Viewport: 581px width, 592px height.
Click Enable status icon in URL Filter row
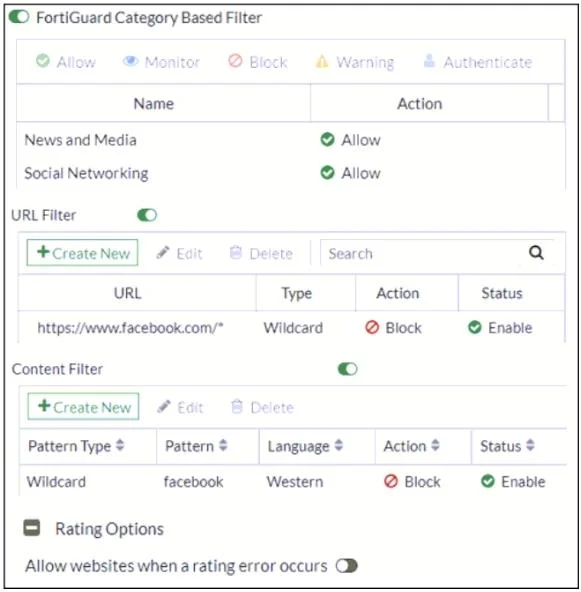[475, 327]
